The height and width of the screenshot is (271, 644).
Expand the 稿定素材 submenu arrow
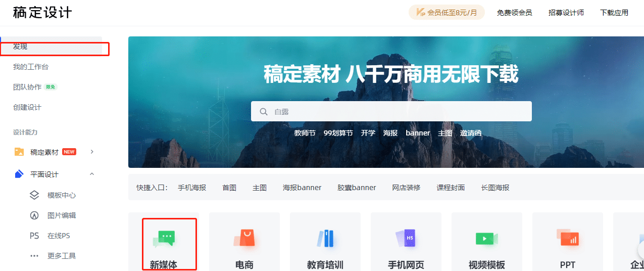(x=92, y=152)
